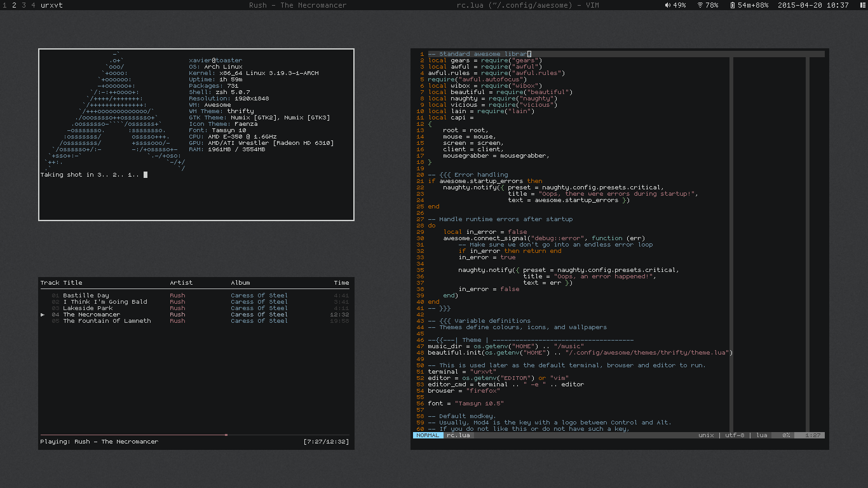Click the 'lua' filetype in Vim statusline
Image resolution: width=868 pixels, height=488 pixels.
coord(761,435)
